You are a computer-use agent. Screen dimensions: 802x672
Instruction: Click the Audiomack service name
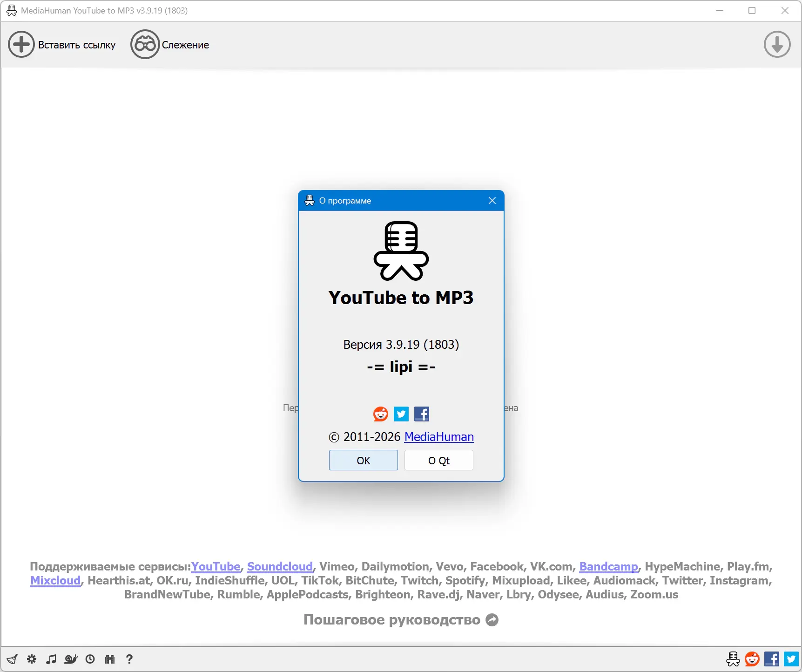point(625,581)
